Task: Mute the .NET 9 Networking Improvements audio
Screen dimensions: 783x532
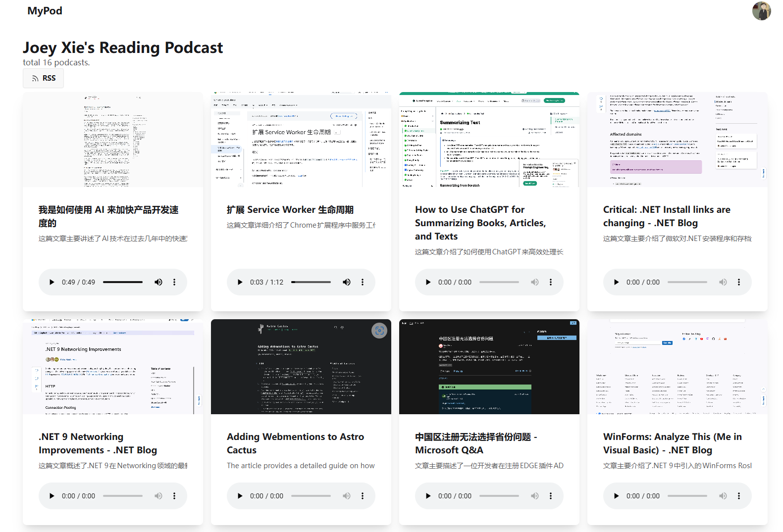Action: click(158, 496)
